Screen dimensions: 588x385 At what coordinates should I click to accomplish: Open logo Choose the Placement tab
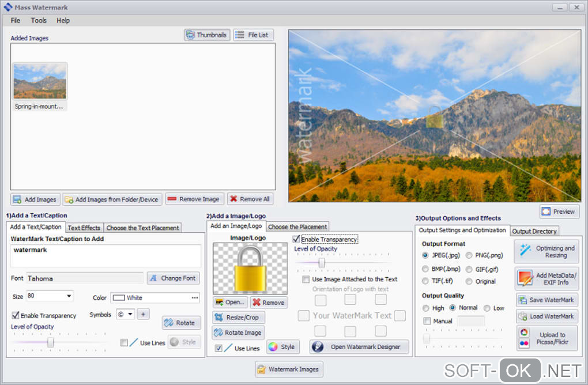[x=297, y=227]
